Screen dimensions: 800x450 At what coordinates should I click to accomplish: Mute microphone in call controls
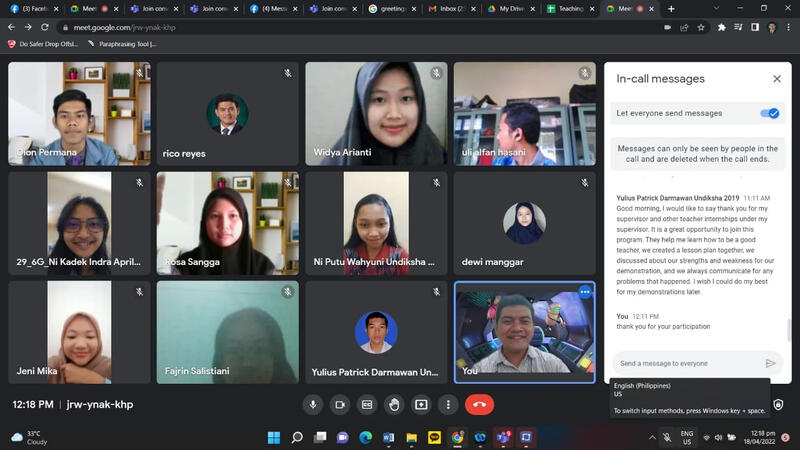pos(313,404)
